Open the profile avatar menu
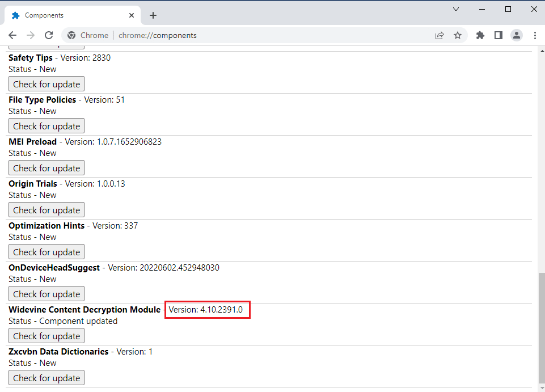The height and width of the screenshot is (392, 545). pyautogui.click(x=516, y=35)
